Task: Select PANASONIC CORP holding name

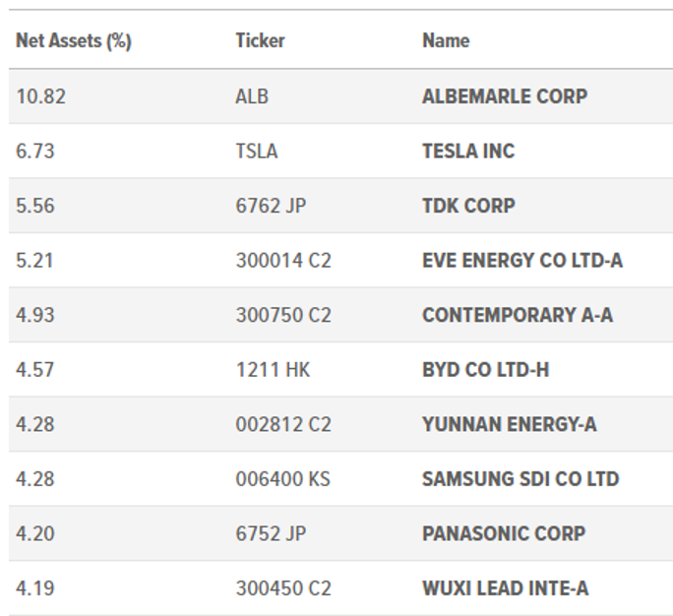Action: tap(504, 534)
